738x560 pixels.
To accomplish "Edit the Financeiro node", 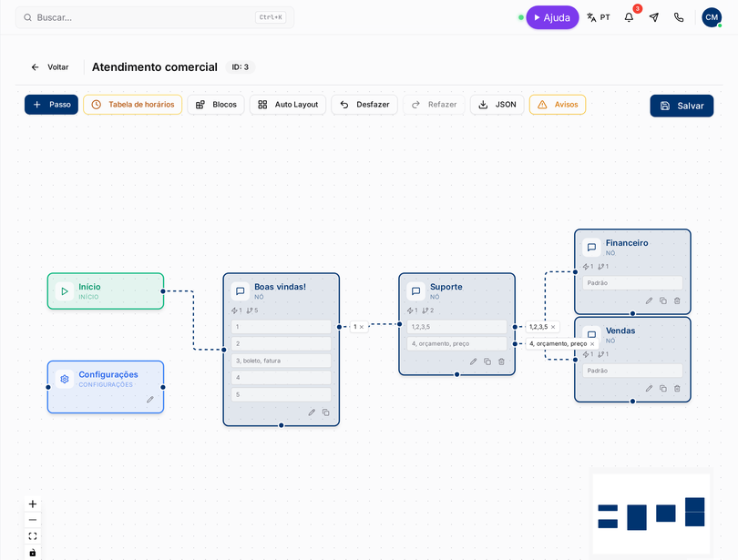I will pyautogui.click(x=649, y=300).
